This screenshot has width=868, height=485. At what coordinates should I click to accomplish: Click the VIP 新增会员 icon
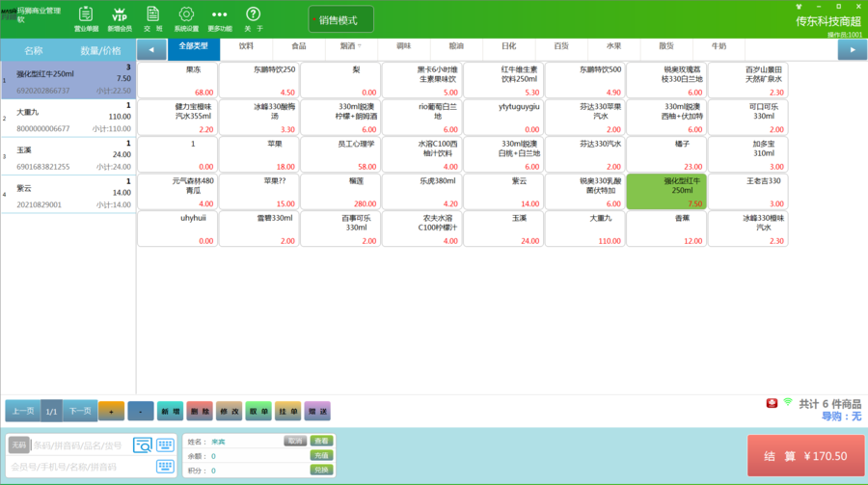[x=120, y=19]
